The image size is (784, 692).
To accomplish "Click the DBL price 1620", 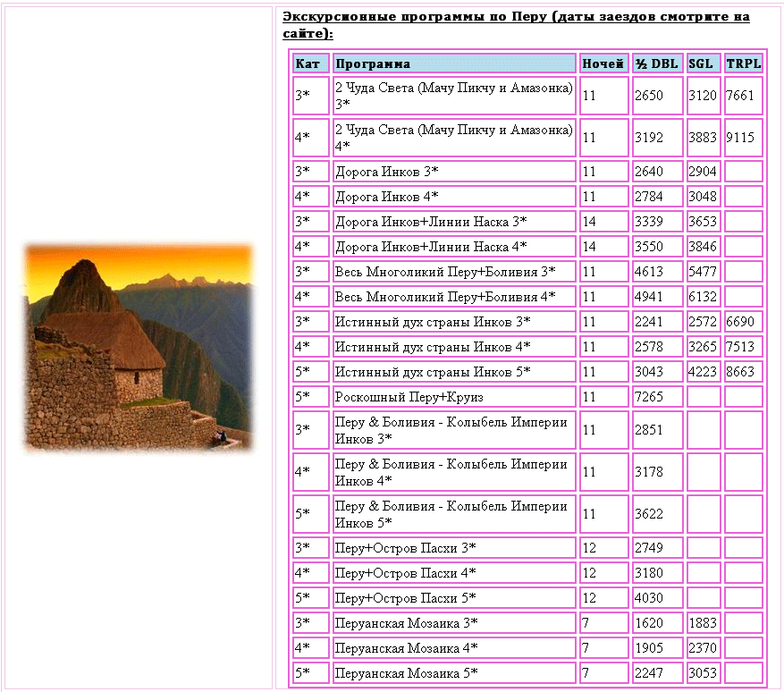I will (x=649, y=622).
